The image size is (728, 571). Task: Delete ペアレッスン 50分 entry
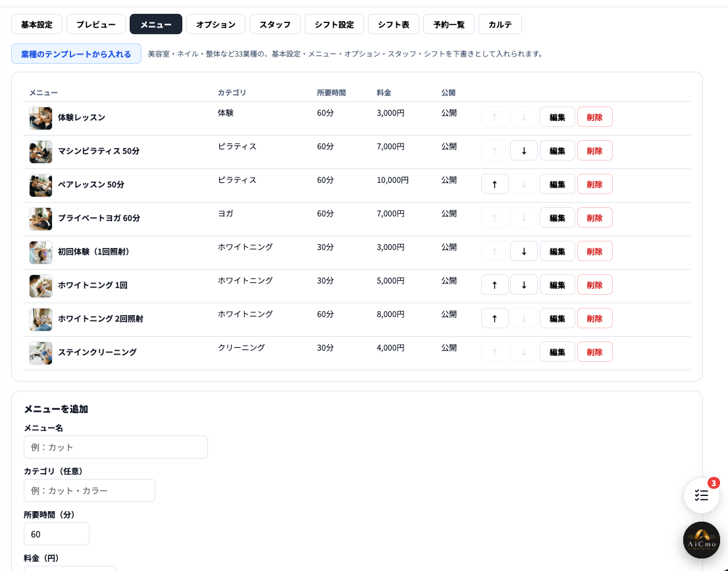[x=595, y=184]
